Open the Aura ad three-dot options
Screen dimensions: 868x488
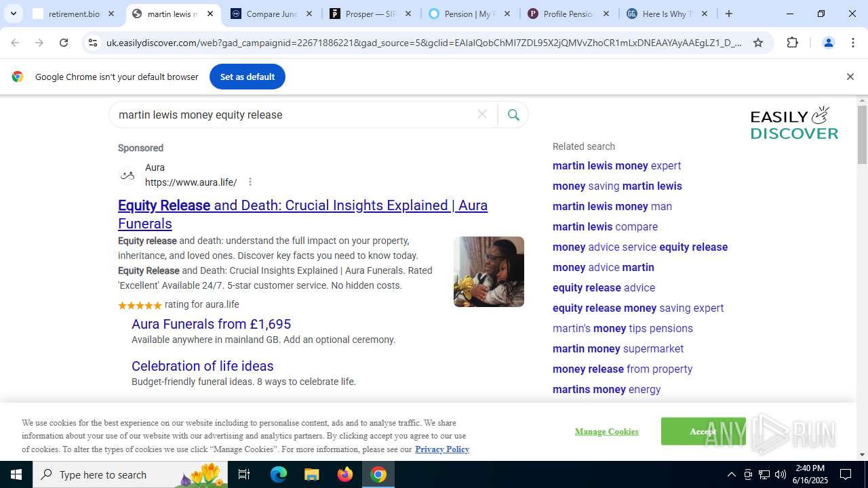pos(250,182)
